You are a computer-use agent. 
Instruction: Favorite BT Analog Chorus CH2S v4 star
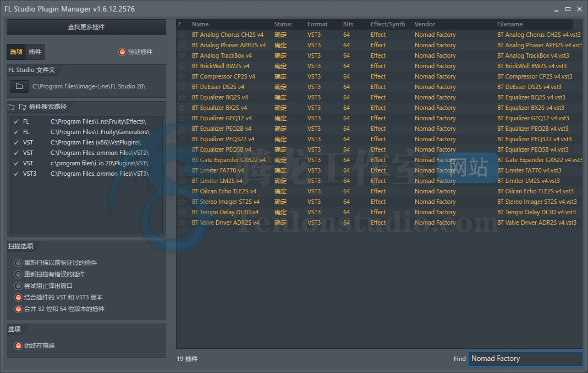click(182, 35)
